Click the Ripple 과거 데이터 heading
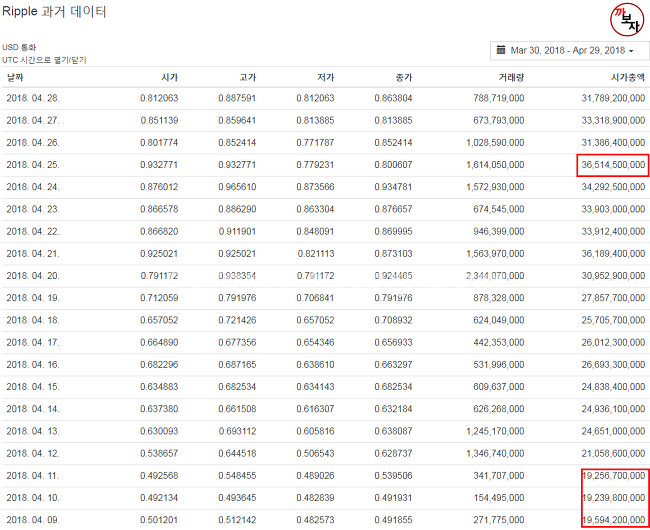The image size is (650, 530). (54, 11)
